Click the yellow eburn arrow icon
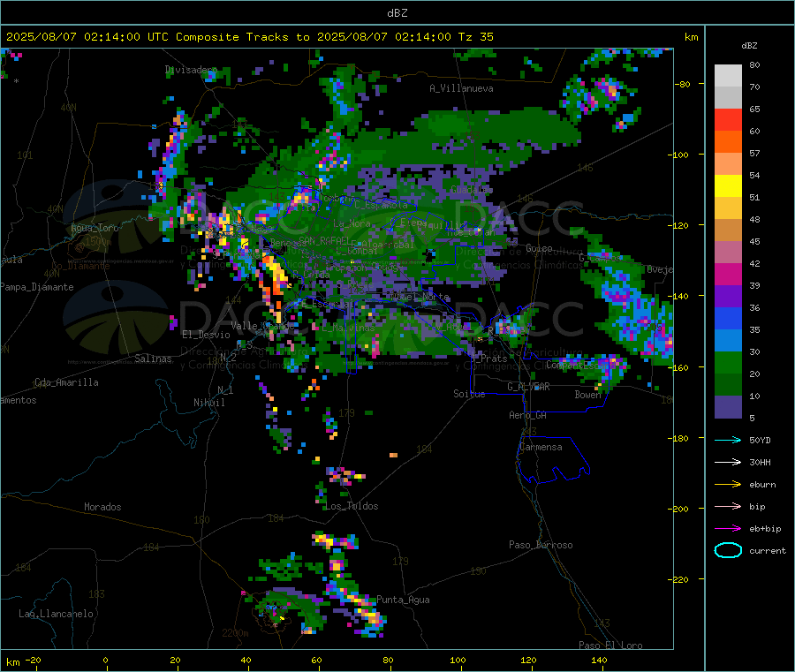The width and height of the screenshot is (795, 672). coord(728,485)
